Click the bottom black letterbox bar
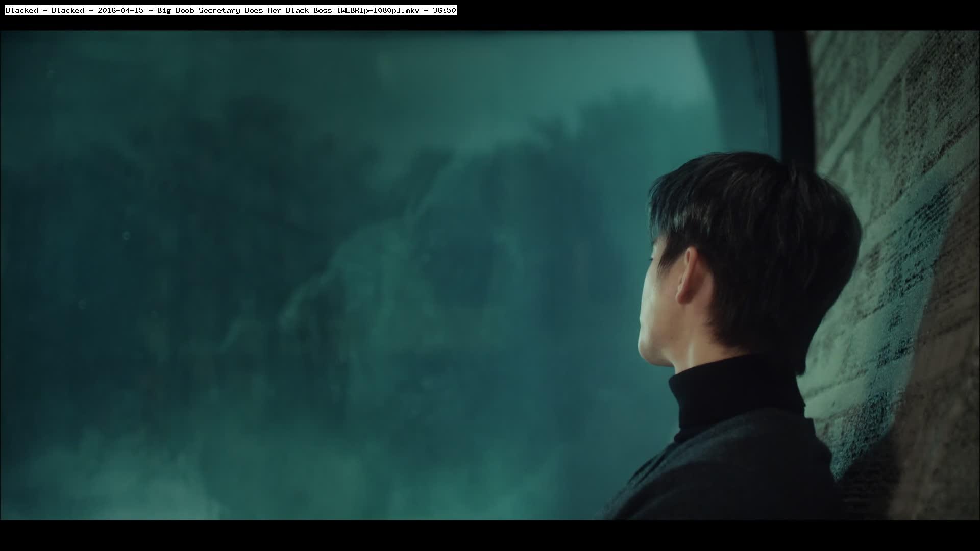 click(490, 536)
